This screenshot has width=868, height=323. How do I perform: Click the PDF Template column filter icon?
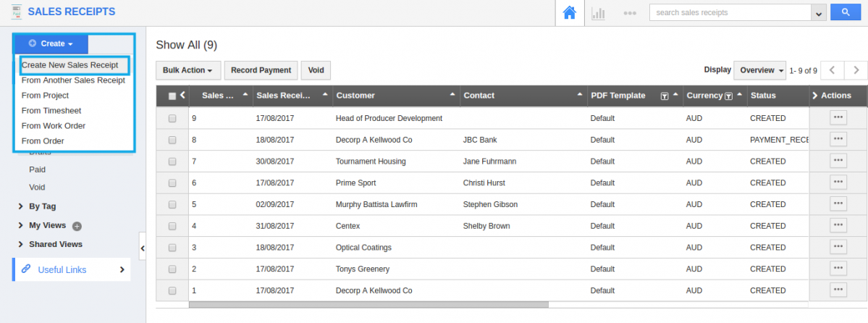(x=664, y=96)
